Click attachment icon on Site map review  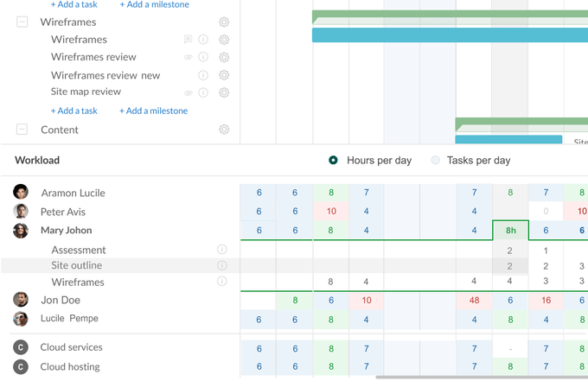point(189,92)
